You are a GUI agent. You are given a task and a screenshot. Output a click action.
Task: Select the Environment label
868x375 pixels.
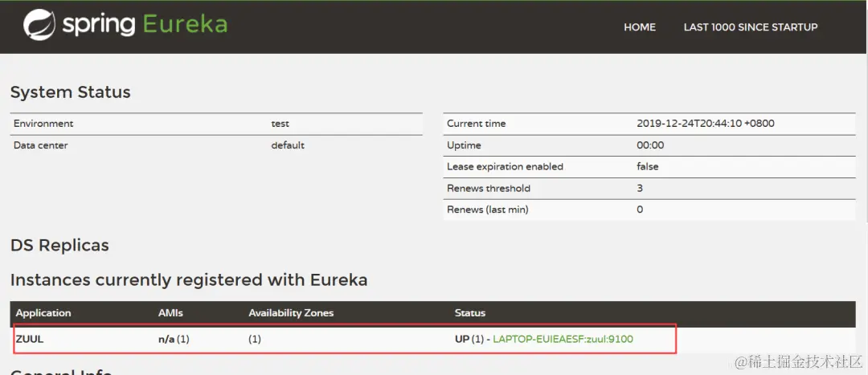[x=43, y=124]
